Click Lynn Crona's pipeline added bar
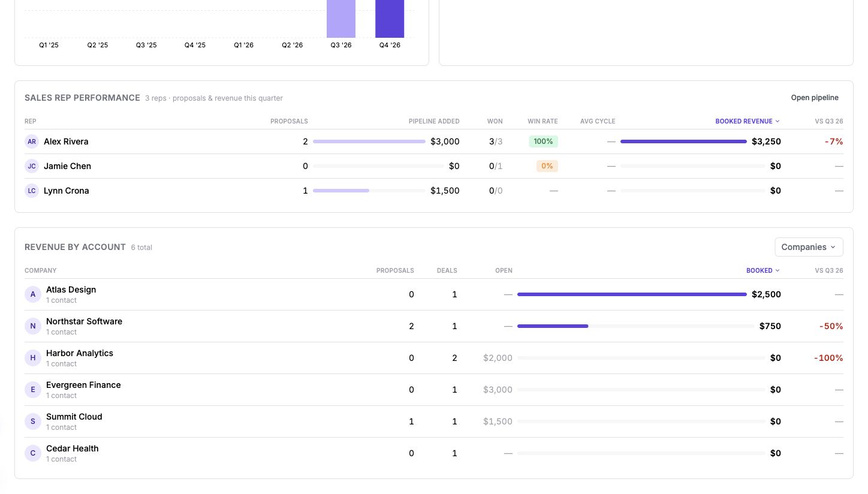The height and width of the screenshot is (494, 868). 369,191
